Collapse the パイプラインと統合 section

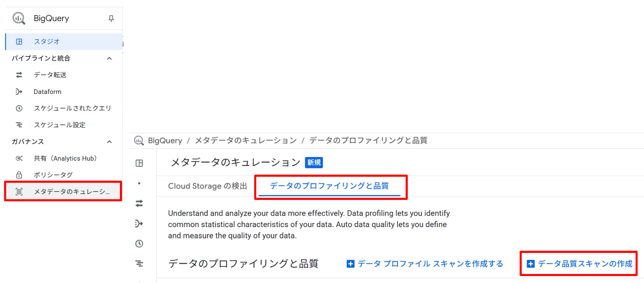tap(110, 58)
